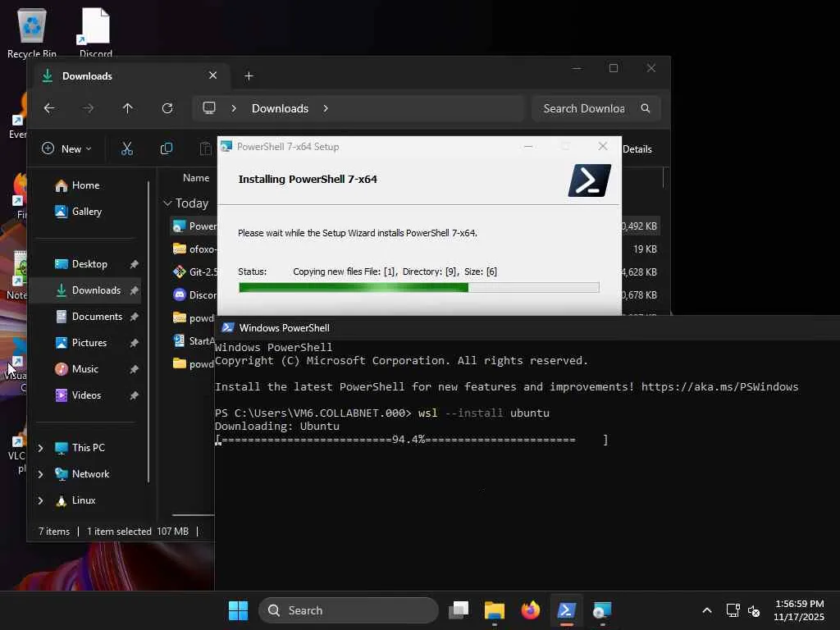The height and width of the screenshot is (630, 840).
Task: Click the This PC icon in address bar
Action: (x=209, y=108)
